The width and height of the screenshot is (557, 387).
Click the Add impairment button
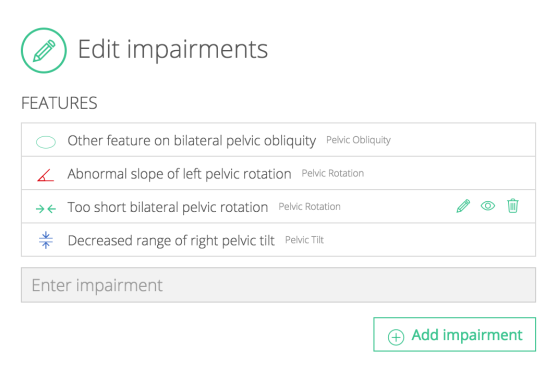[454, 334]
